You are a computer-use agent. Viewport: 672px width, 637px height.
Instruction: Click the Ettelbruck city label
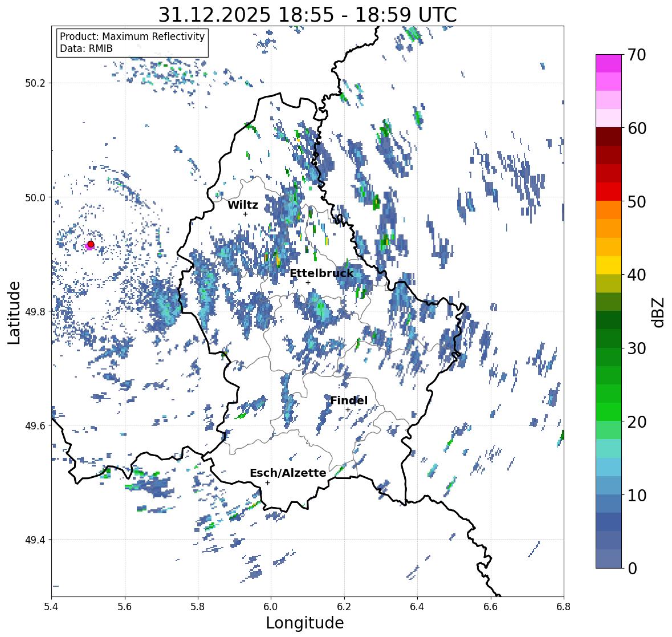[x=321, y=273]
